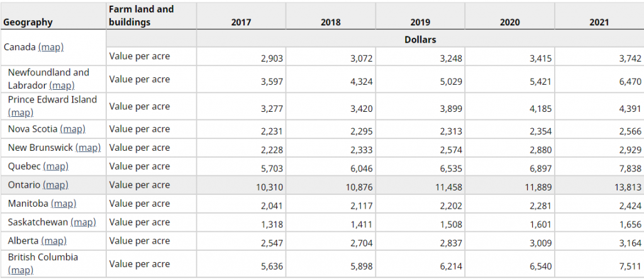Select Newfoundland 2021 value 6,470

[x=630, y=82]
